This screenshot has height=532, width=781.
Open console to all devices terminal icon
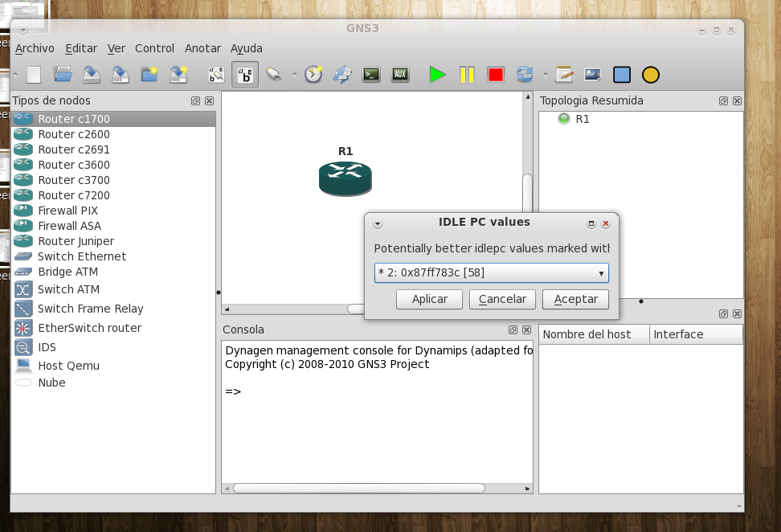(x=371, y=75)
